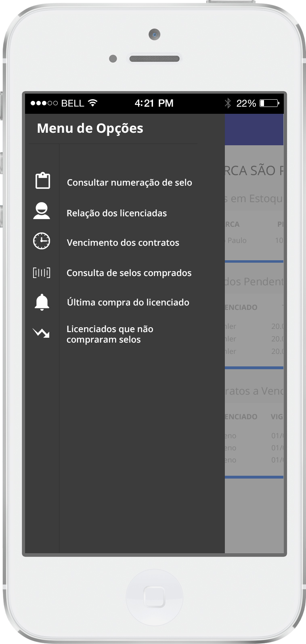The height and width of the screenshot is (644, 306).
Task: Select Relação dos licenciadas menu entry
Action: (x=117, y=213)
